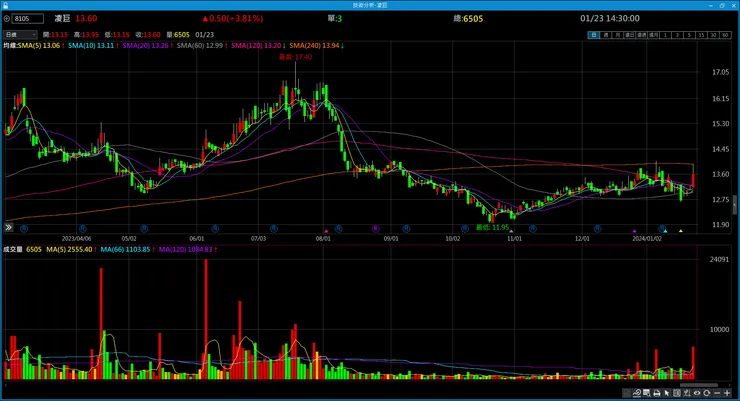Click the window zoom search icon
The height and width of the screenshot is (401, 740).
647,393
